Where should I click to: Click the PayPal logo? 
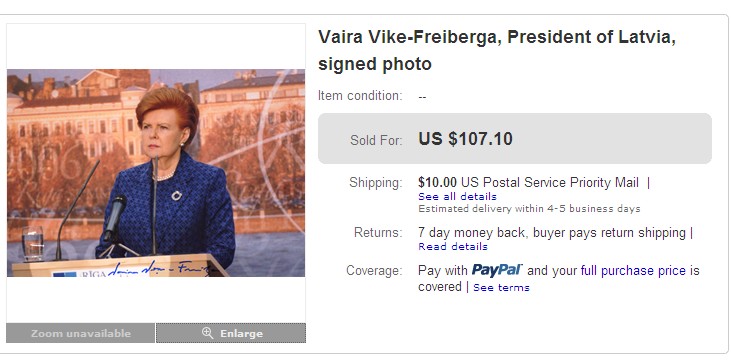coord(497,270)
